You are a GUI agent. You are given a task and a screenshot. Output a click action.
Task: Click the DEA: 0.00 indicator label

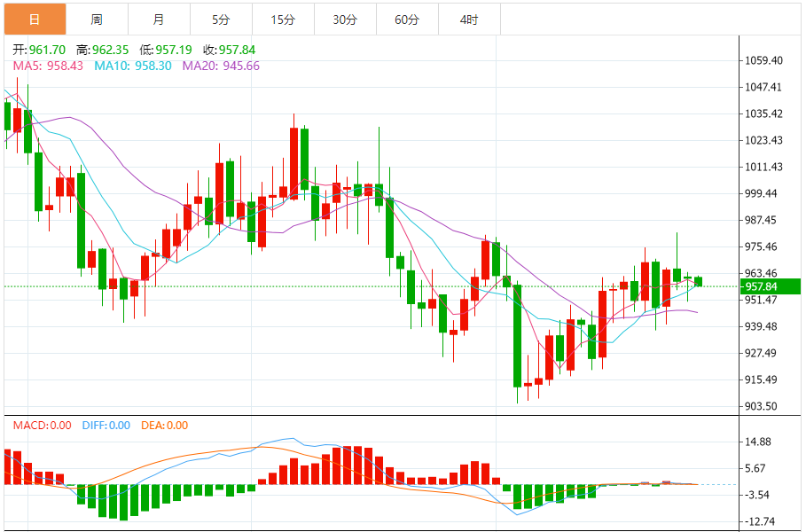click(164, 426)
